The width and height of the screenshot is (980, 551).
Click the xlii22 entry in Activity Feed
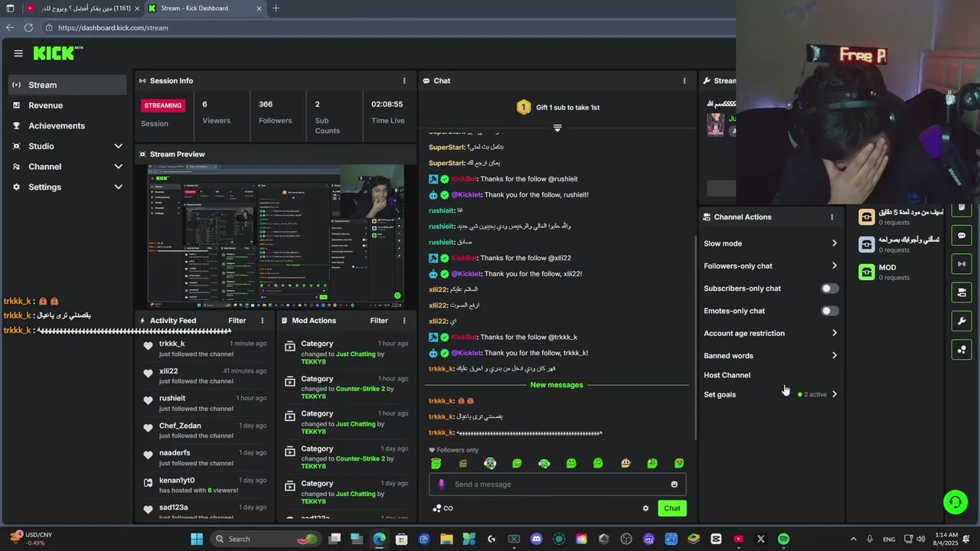pos(205,375)
